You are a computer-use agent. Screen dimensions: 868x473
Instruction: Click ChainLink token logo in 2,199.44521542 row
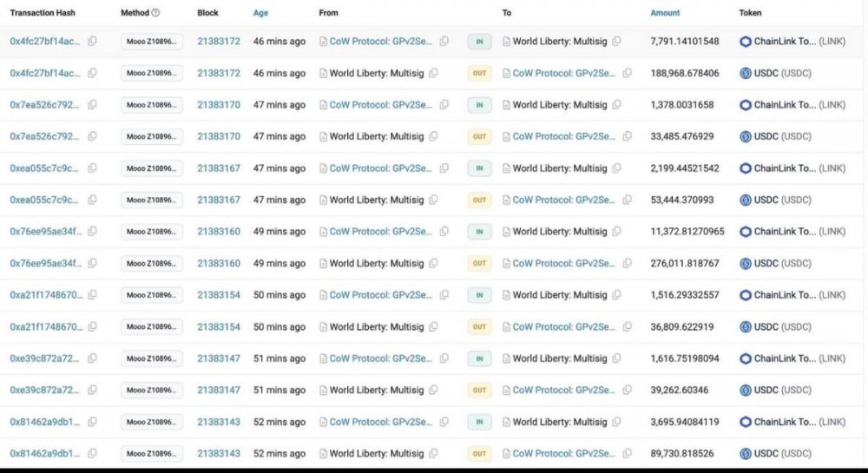point(745,168)
